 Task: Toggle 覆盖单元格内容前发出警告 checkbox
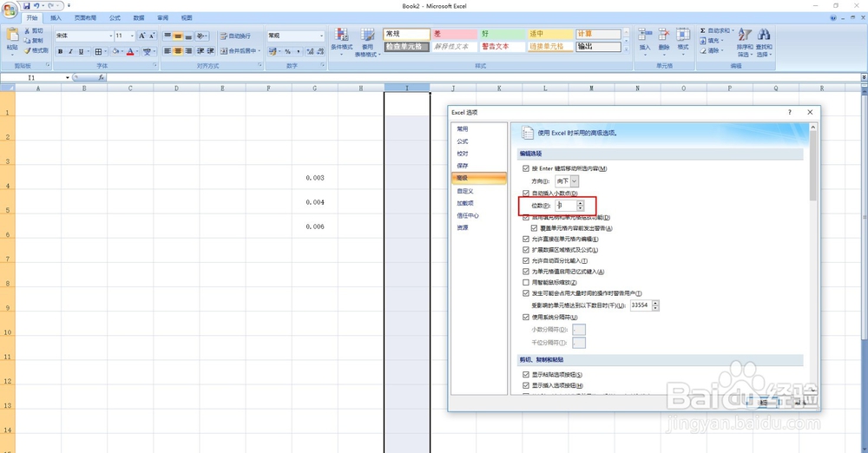pos(534,228)
